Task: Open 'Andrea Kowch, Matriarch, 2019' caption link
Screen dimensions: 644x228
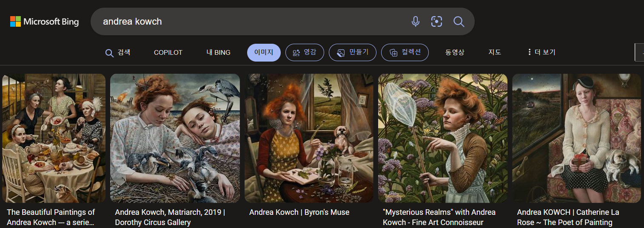Action: point(170,217)
